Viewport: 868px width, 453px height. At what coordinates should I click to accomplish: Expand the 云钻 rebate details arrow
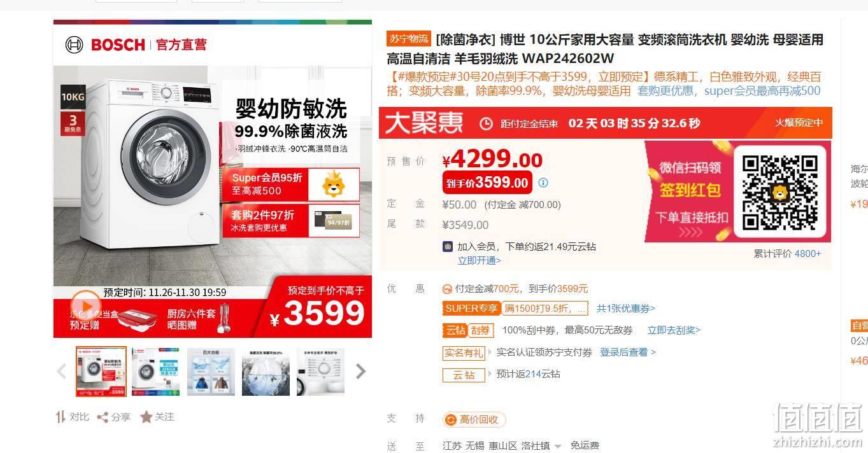490,373
